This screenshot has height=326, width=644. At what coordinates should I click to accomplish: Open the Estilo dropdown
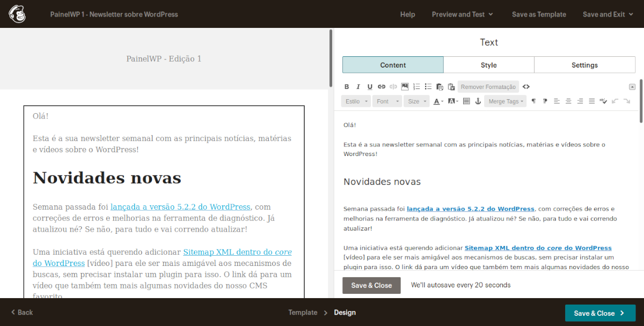(x=356, y=101)
